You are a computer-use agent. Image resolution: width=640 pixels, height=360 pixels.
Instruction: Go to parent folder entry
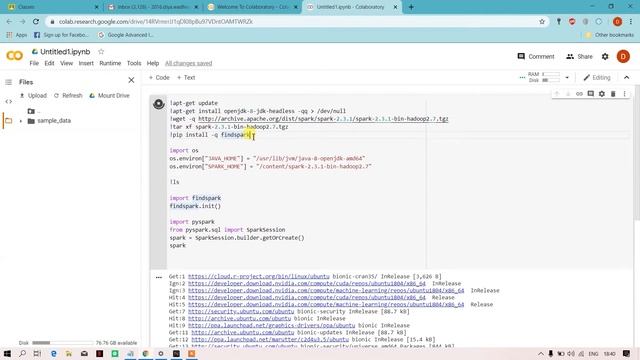point(33,111)
